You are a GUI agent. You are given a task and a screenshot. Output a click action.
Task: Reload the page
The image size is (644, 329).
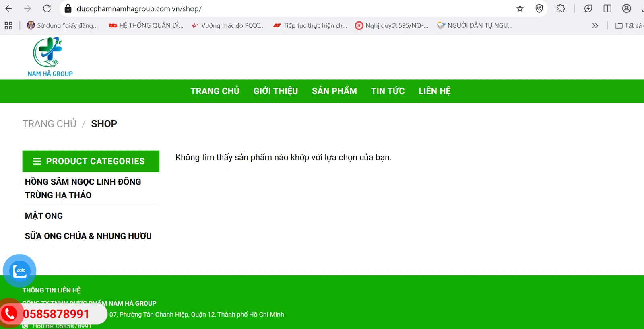point(47,8)
